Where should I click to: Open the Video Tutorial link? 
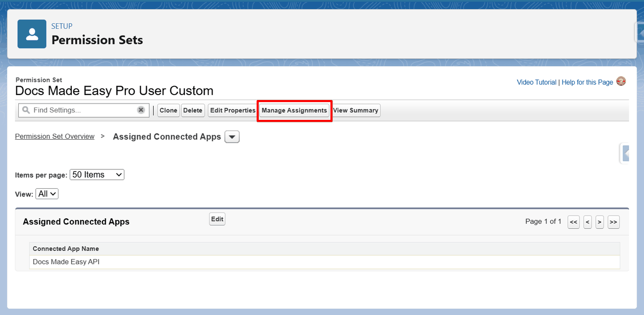[x=537, y=82]
